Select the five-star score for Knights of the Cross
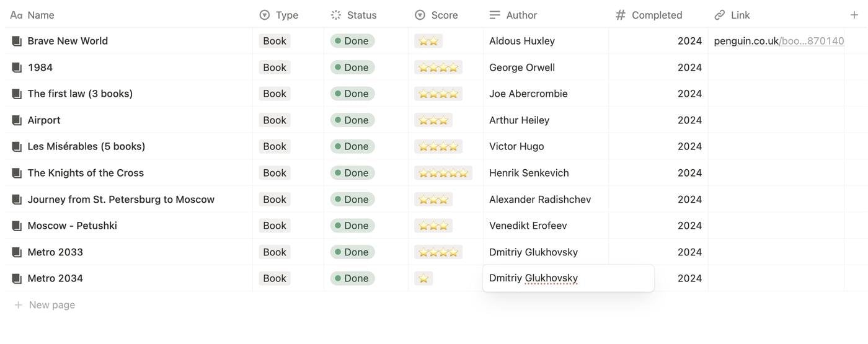The image size is (868, 344). click(x=443, y=173)
